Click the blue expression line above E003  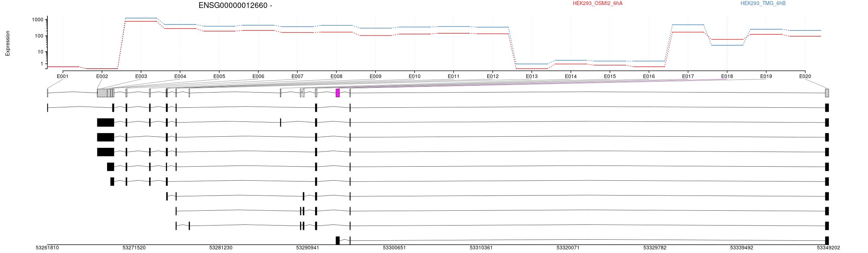coord(141,18)
